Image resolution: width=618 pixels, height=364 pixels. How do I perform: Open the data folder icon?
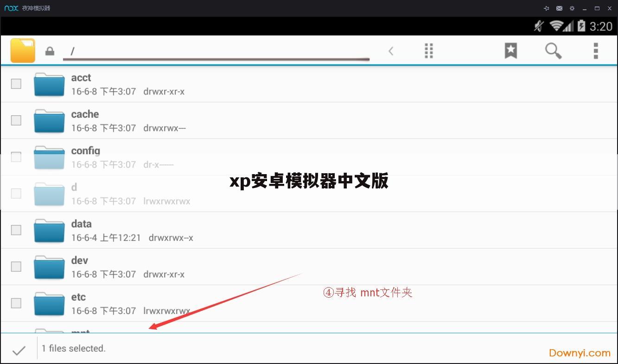[49, 231]
